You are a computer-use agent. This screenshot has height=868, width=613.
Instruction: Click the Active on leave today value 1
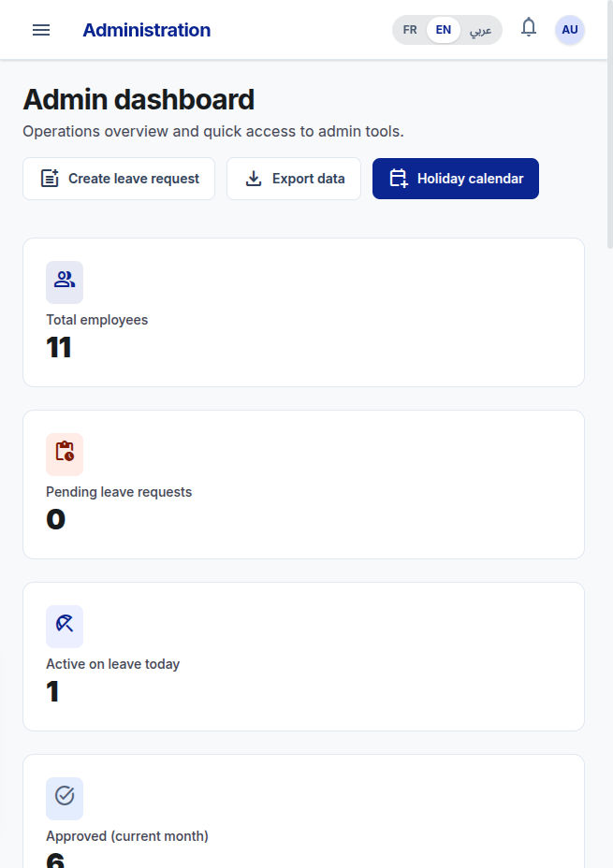(52, 692)
